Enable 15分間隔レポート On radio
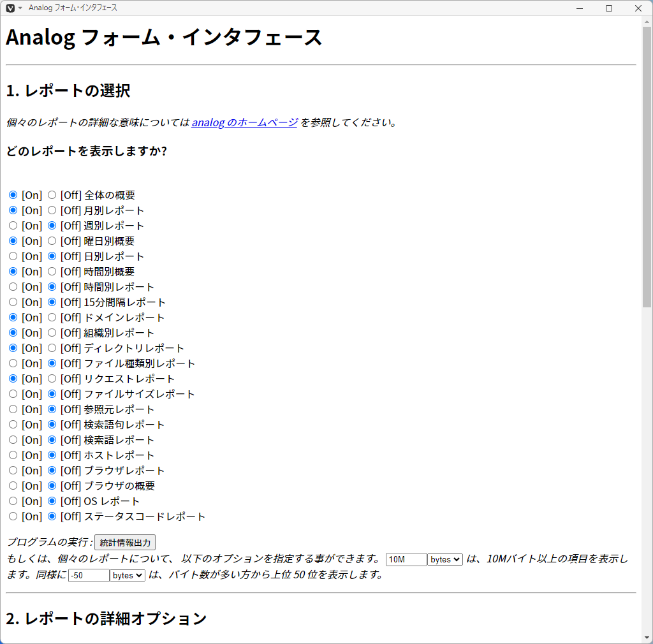This screenshot has width=653, height=644. pyautogui.click(x=13, y=302)
